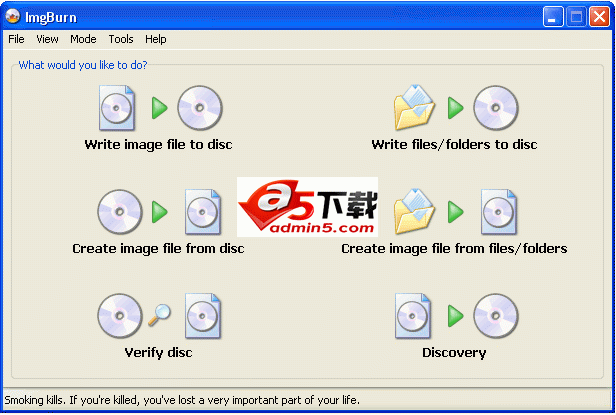616x415 pixels.
Task: Select the 'Create image file from disc' label
Action: 158,248
